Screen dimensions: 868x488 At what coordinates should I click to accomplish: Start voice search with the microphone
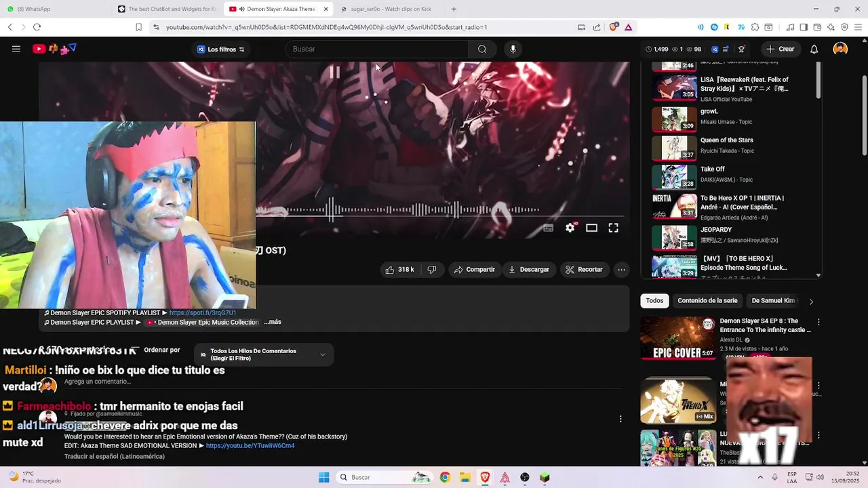click(513, 49)
